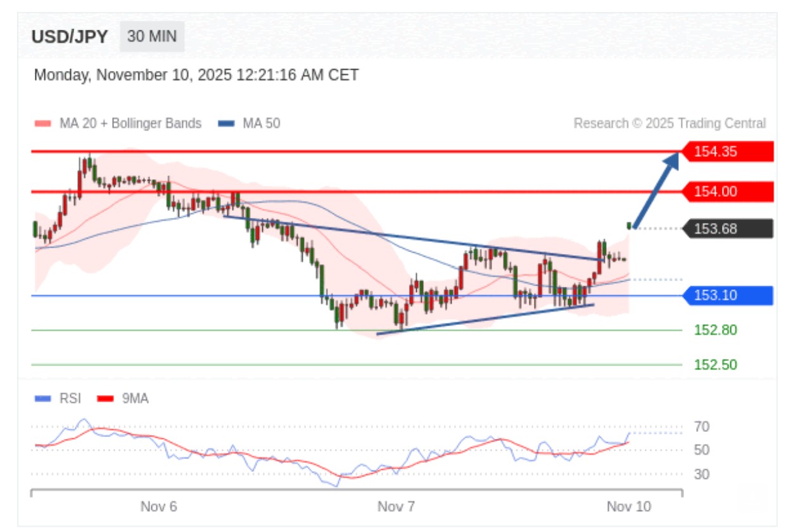
Task: Toggle the MA 20 + Bollinger Bands legend label
Action: click(130, 123)
